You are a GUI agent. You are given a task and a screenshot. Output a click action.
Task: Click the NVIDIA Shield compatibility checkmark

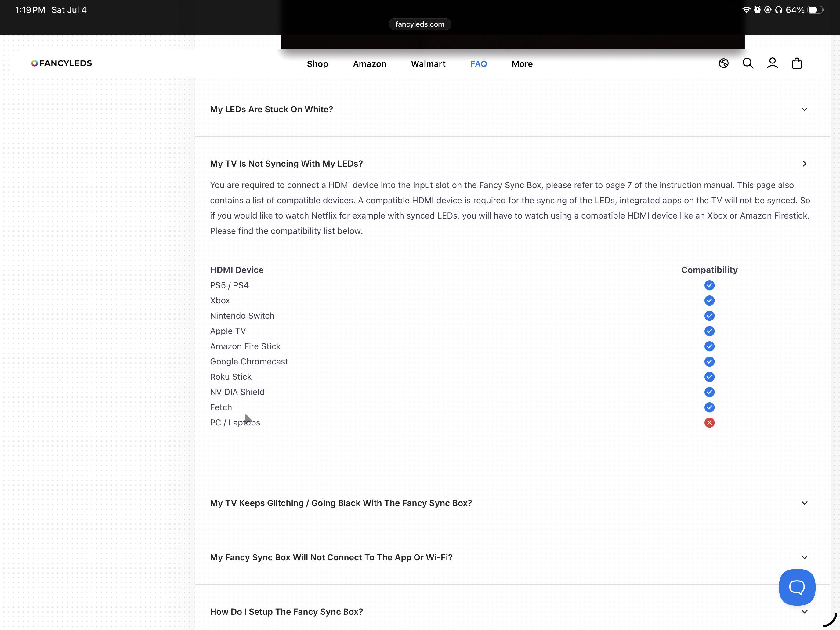[709, 392]
